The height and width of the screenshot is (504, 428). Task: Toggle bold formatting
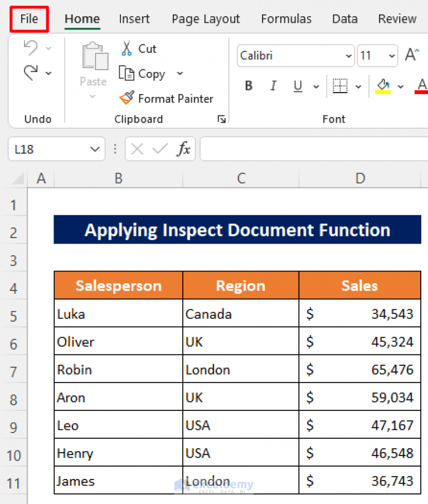[x=249, y=86]
